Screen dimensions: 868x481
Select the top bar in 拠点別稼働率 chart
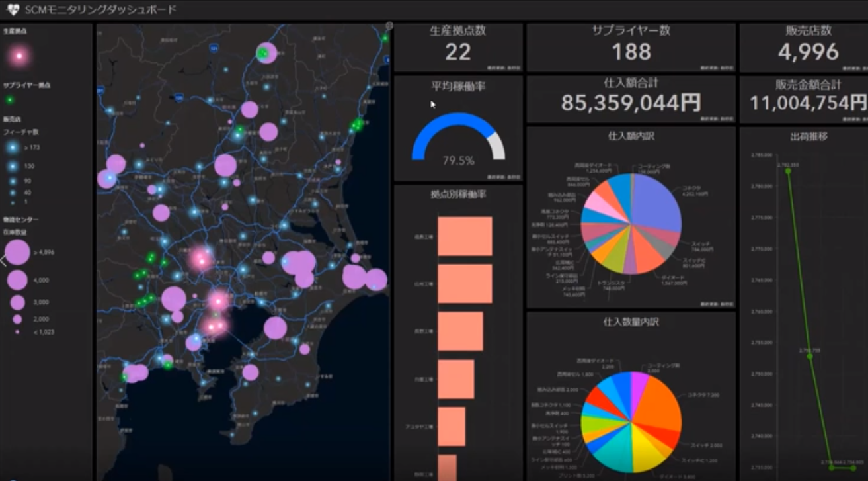point(465,236)
